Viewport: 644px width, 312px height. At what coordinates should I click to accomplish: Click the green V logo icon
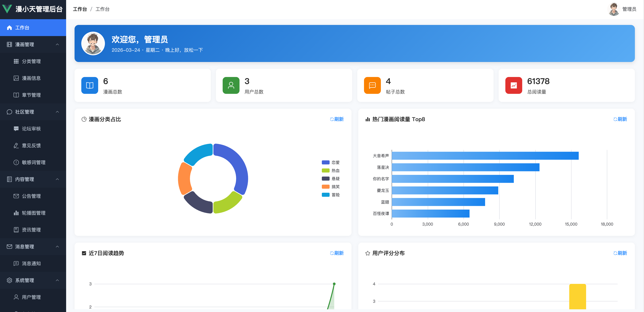pos(7,9)
